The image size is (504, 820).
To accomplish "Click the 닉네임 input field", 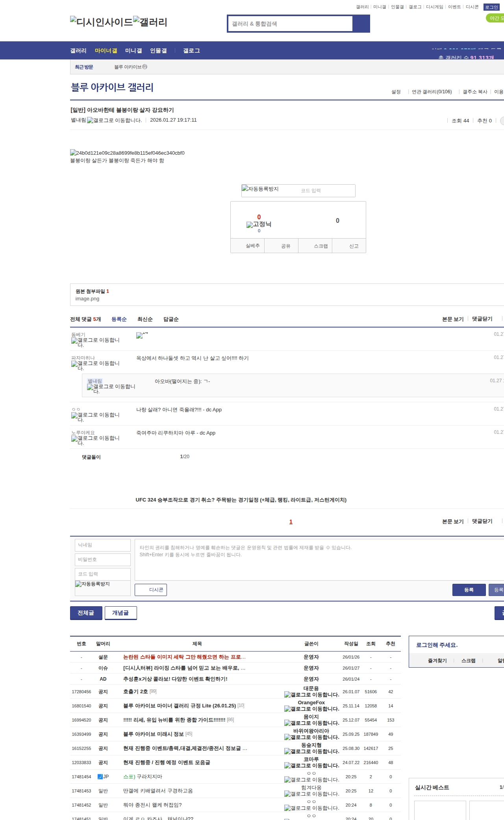I will (x=102, y=545).
